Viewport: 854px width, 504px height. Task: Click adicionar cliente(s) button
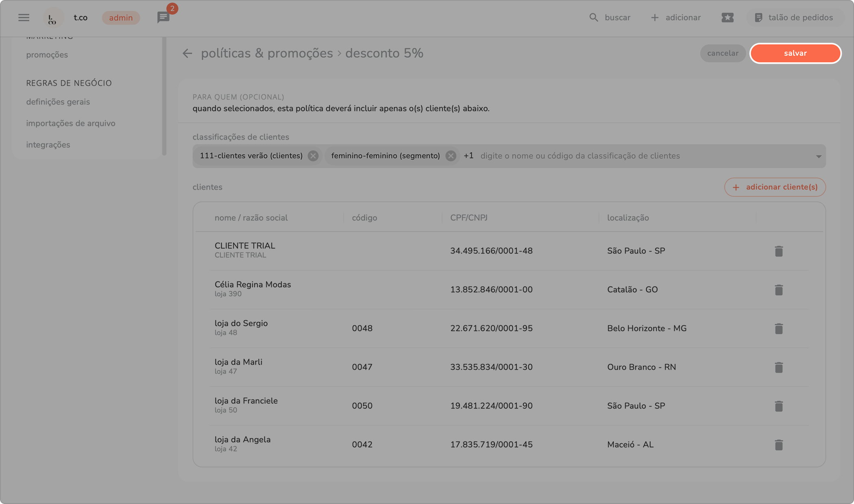[x=775, y=187]
